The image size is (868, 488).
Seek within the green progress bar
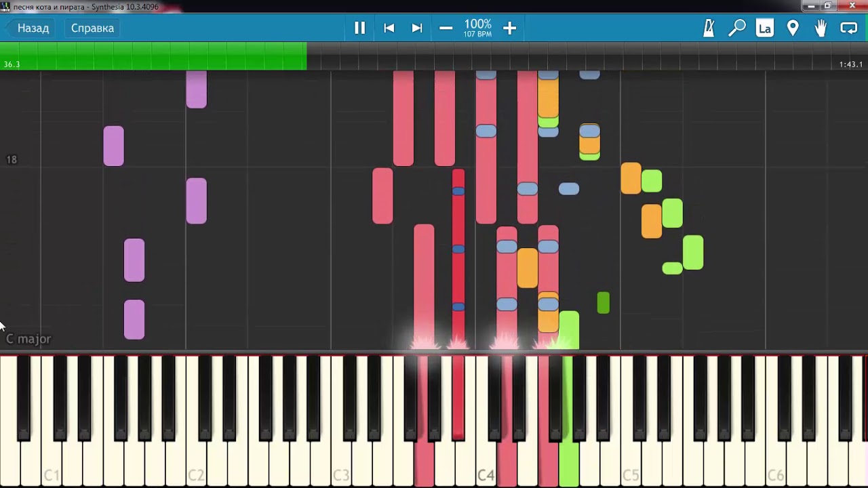click(153, 56)
